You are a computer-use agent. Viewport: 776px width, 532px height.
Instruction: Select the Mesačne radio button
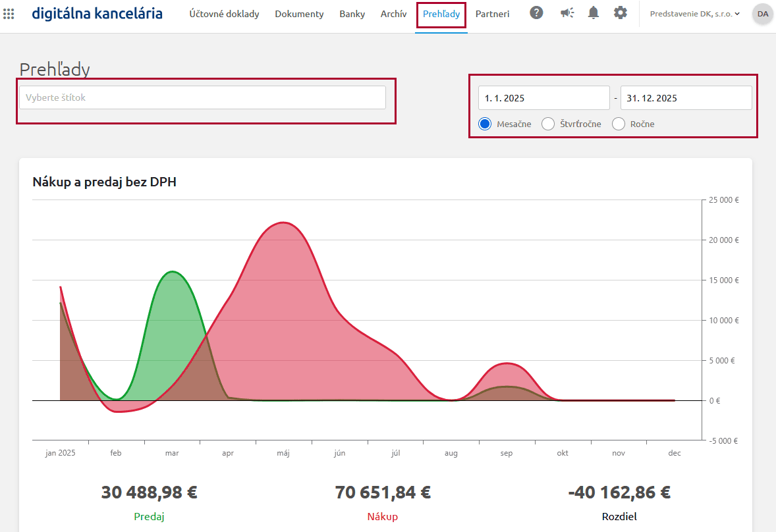click(x=485, y=124)
